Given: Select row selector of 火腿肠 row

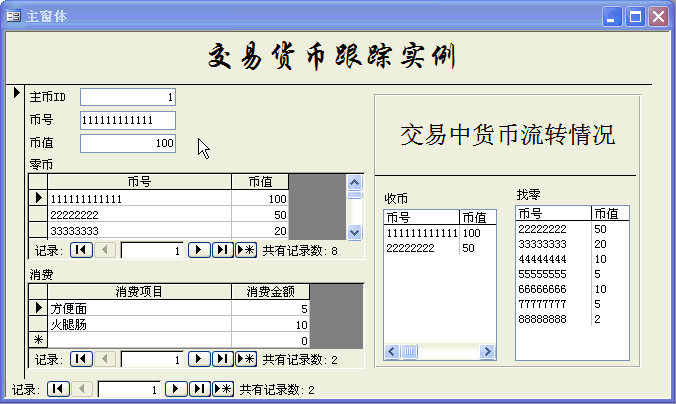Looking at the screenshot, I should coord(38,324).
